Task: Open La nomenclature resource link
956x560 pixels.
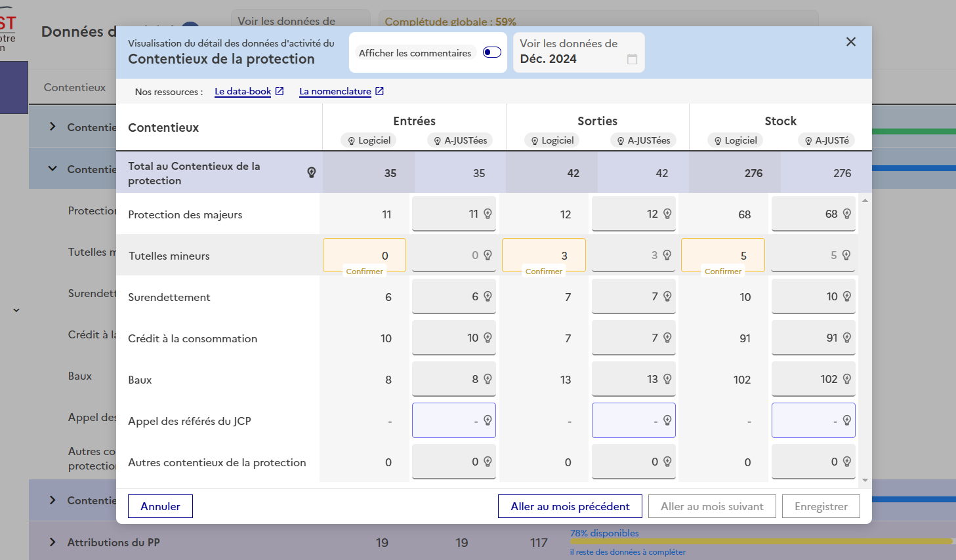Action: [335, 91]
